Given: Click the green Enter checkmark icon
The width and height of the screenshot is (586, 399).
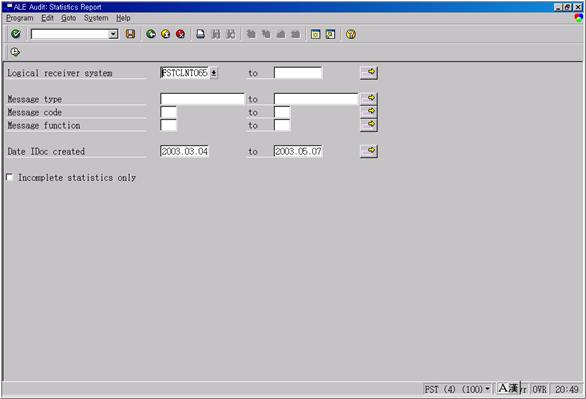Looking at the screenshot, I should coord(16,34).
